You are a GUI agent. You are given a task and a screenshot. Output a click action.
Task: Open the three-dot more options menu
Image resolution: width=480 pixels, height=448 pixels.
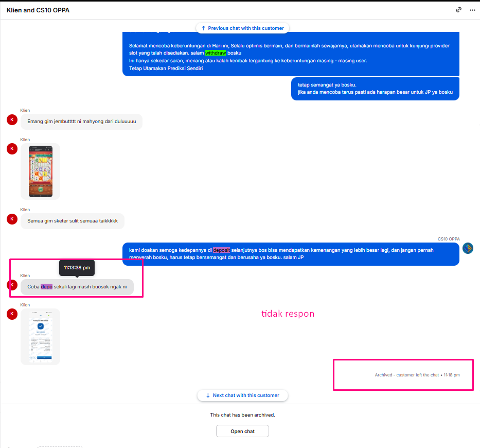click(472, 10)
